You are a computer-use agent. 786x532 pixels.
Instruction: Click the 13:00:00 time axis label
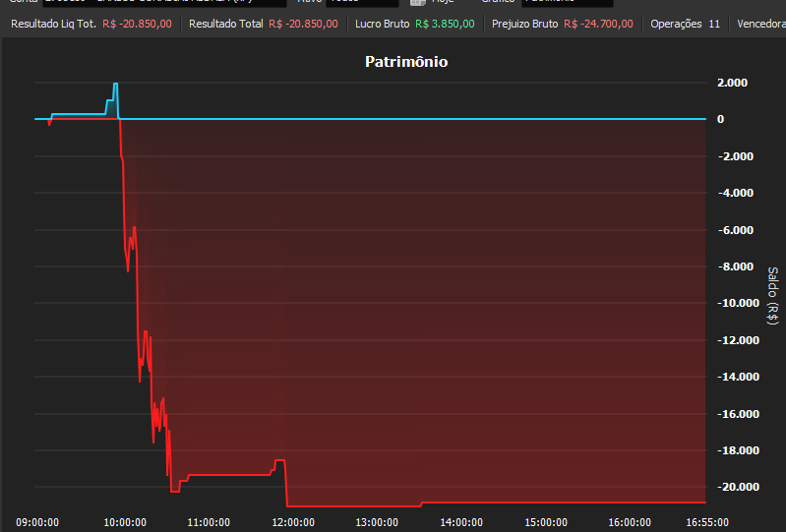[377, 522]
